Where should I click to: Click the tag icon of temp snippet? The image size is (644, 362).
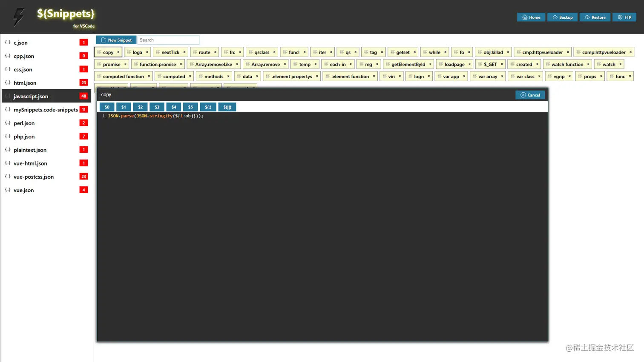(296, 64)
